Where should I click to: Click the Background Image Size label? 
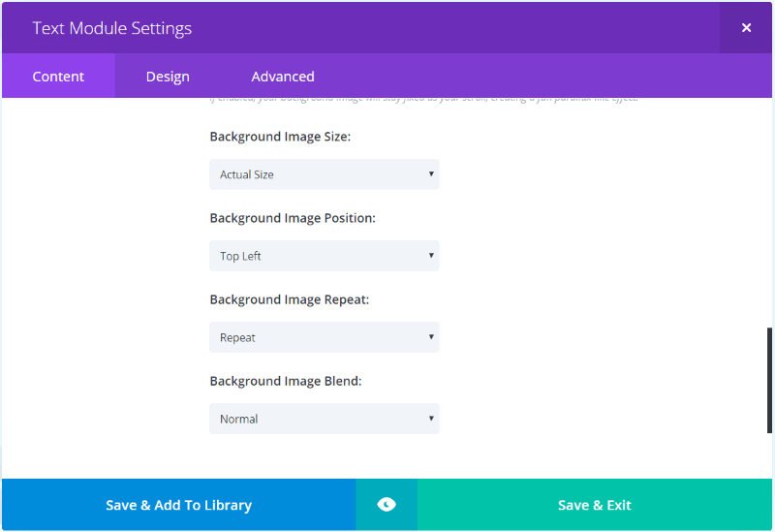tap(280, 137)
